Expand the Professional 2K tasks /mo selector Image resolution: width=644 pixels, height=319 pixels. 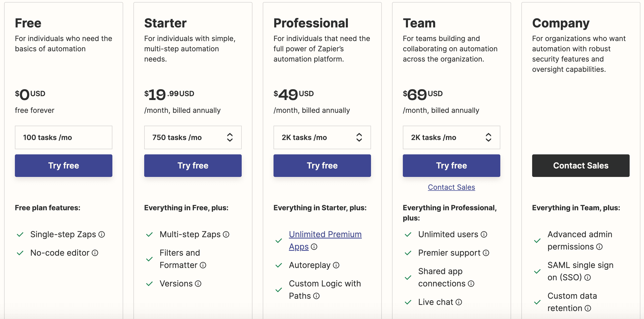click(x=322, y=137)
